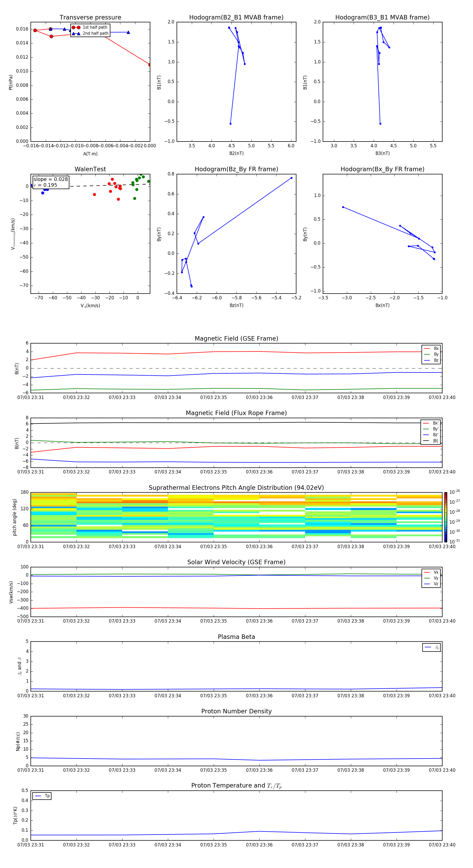Click the "Hodogram(B3_B1 MVAB frame)" title
The width and height of the screenshot is (473, 868).
382,18
